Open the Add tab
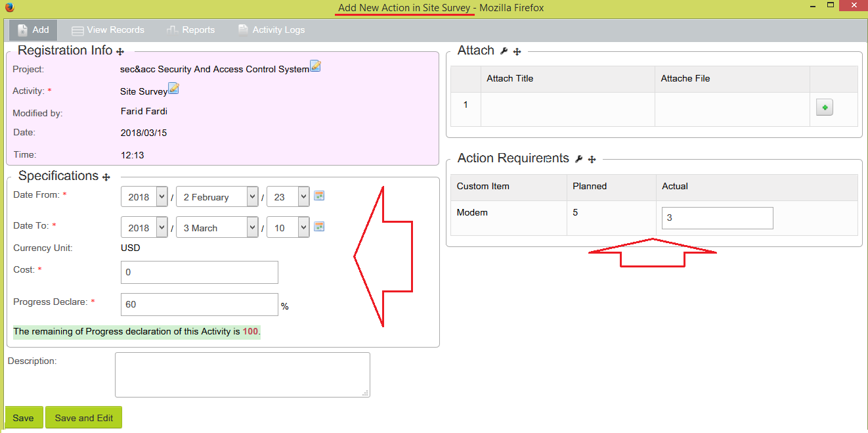868x433 pixels. coord(33,30)
